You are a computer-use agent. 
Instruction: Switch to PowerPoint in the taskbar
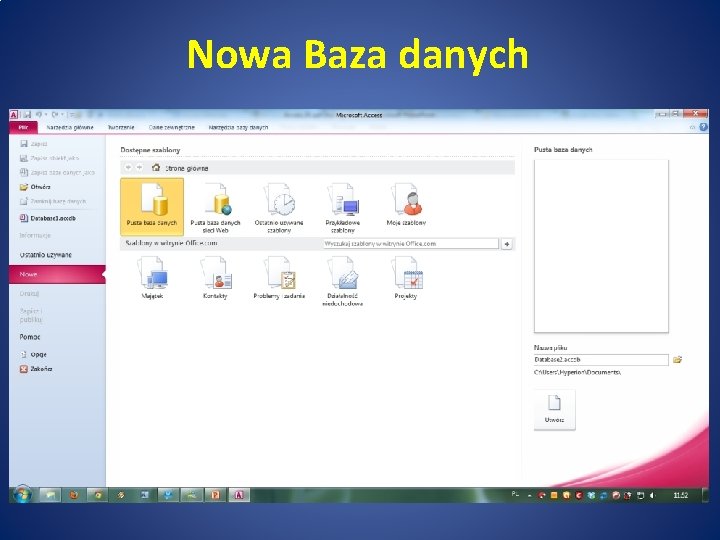click(215, 495)
